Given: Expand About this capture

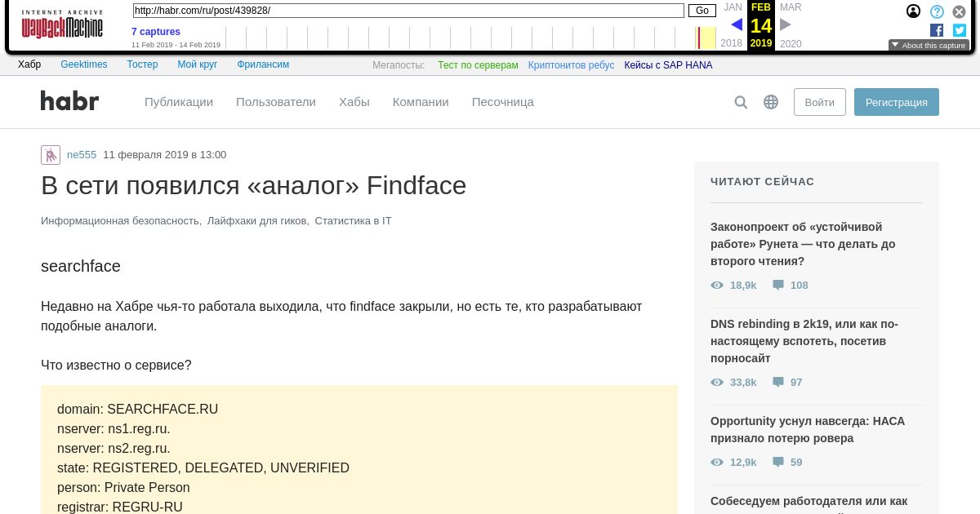Looking at the screenshot, I should coord(929,46).
